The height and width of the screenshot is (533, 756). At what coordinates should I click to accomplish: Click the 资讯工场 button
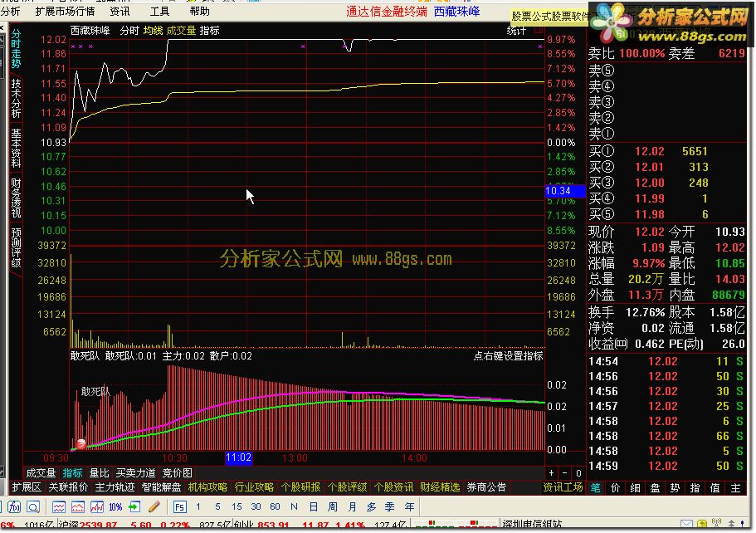[x=563, y=487]
